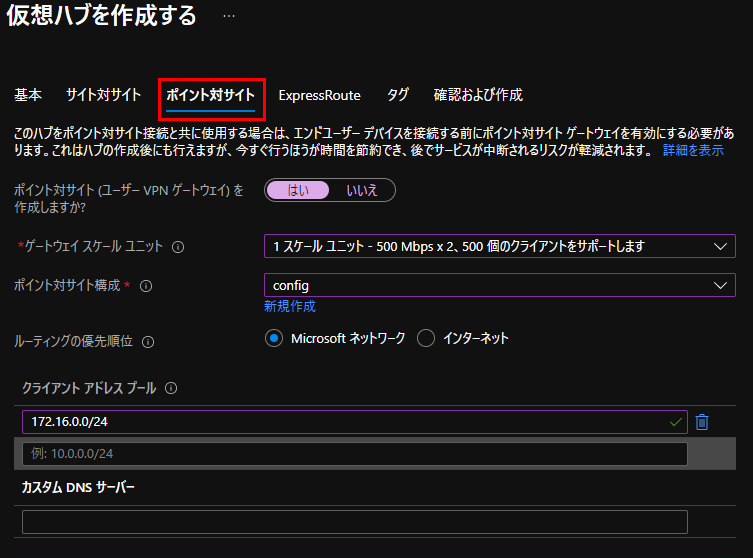Open the config point-to-site configuration dropdown
Viewport: 753px width, 558px height.
pos(499,285)
